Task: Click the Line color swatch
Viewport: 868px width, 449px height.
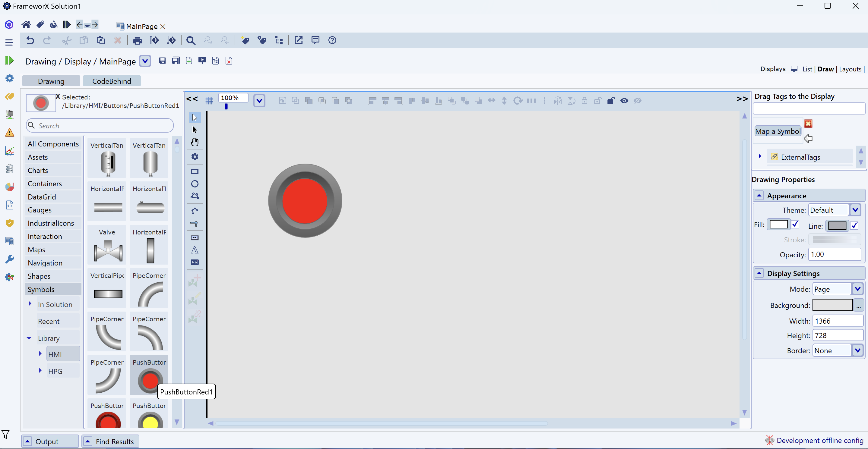Action: click(837, 226)
